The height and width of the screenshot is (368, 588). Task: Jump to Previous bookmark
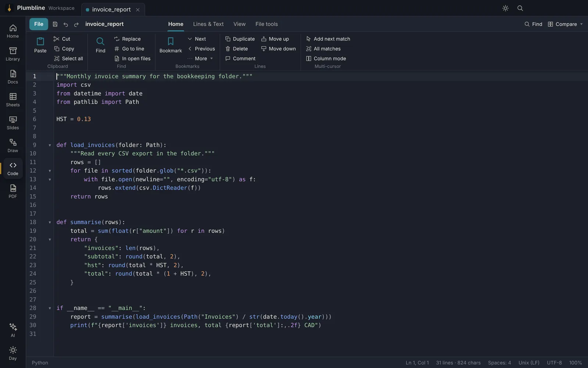click(x=201, y=49)
